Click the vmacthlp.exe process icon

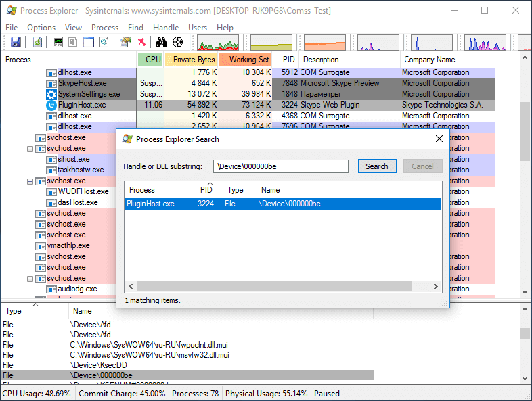coord(41,245)
